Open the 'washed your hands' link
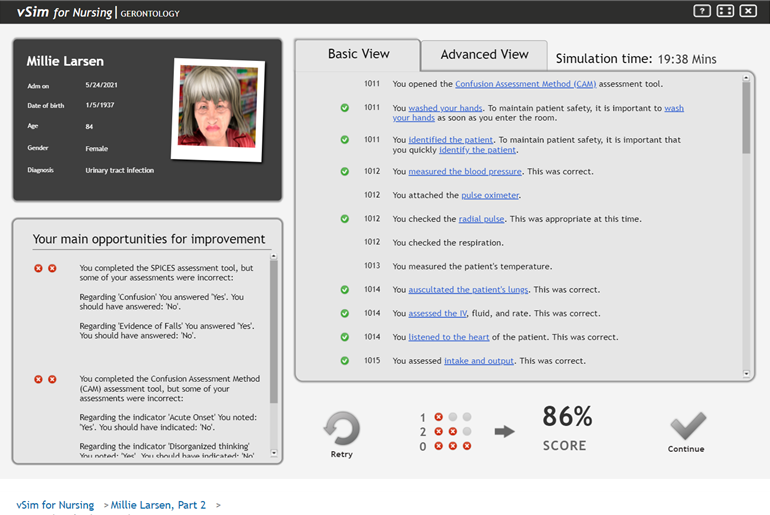 click(x=445, y=108)
